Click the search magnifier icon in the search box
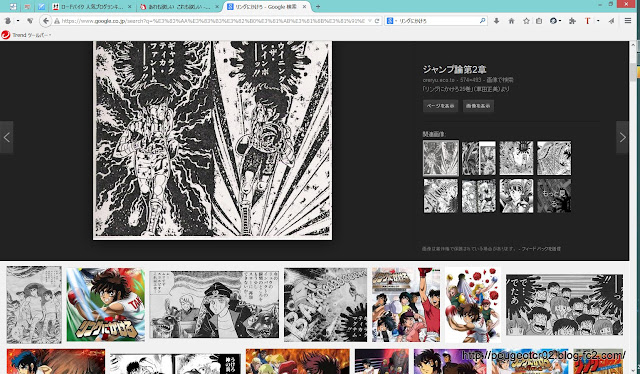Screen dimensions: 640x374 click(x=482, y=20)
